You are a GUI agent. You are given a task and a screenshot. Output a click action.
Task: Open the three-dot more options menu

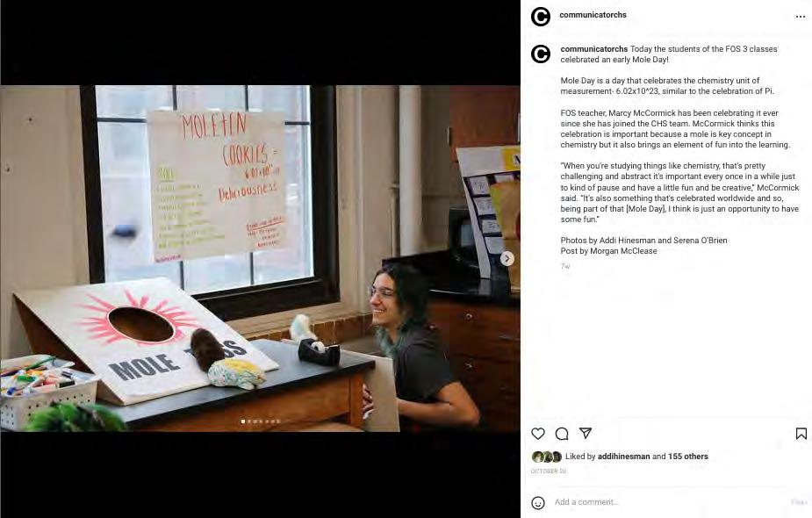click(x=800, y=17)
